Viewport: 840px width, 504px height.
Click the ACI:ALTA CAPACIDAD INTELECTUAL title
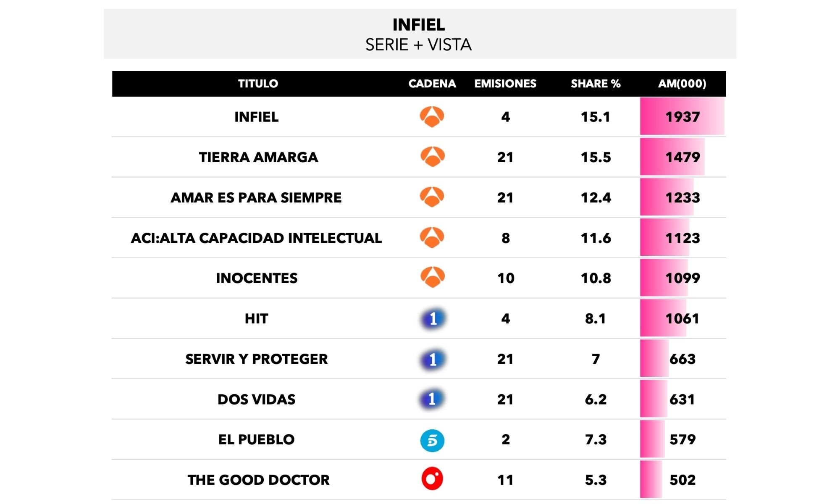(256, 238)
